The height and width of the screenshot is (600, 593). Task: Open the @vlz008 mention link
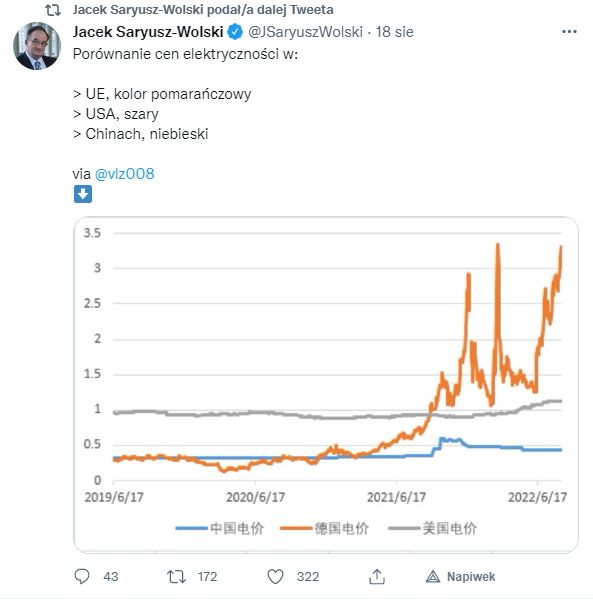point(124,174)
